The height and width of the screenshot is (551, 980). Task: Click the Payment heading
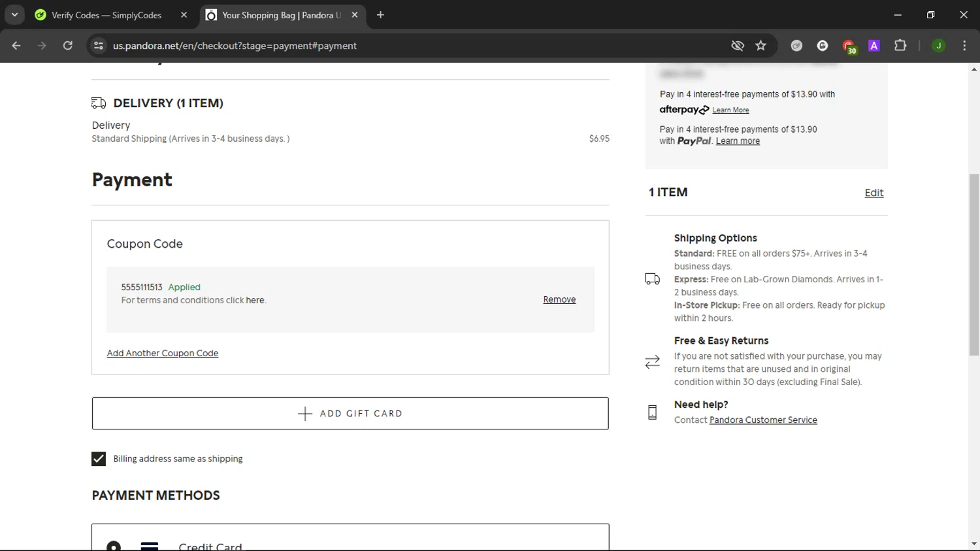132,180
